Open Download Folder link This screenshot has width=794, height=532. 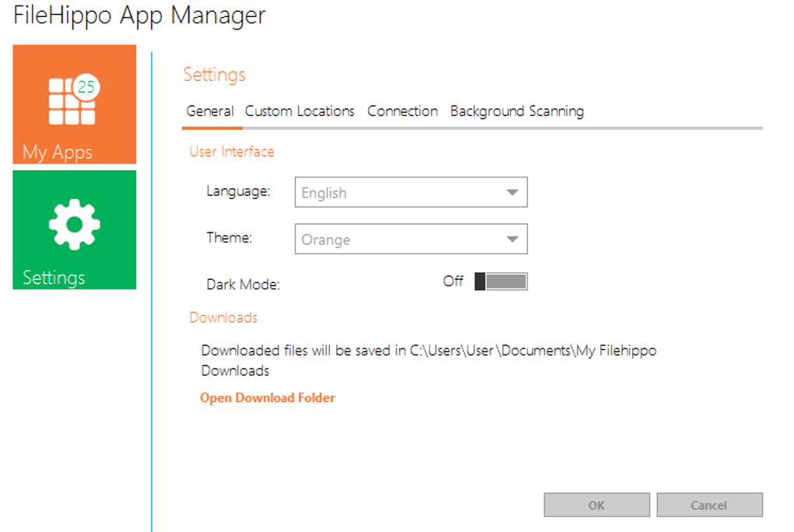268,398
